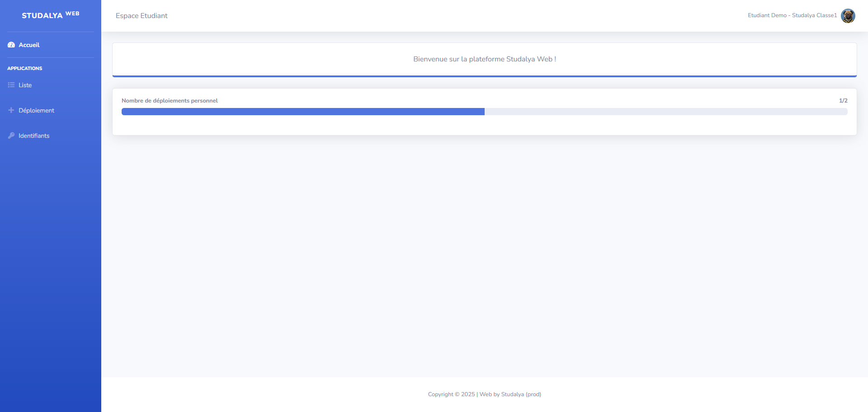This screenshot has width=868, height=412.
Task: Select the Déploiement menu entry
Action: click(51, 110)
